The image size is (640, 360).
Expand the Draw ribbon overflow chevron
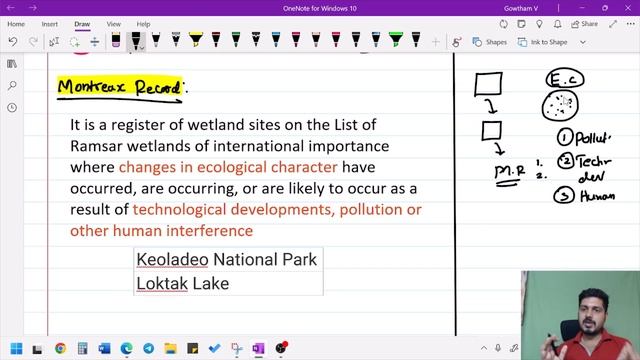pos(583,42)
